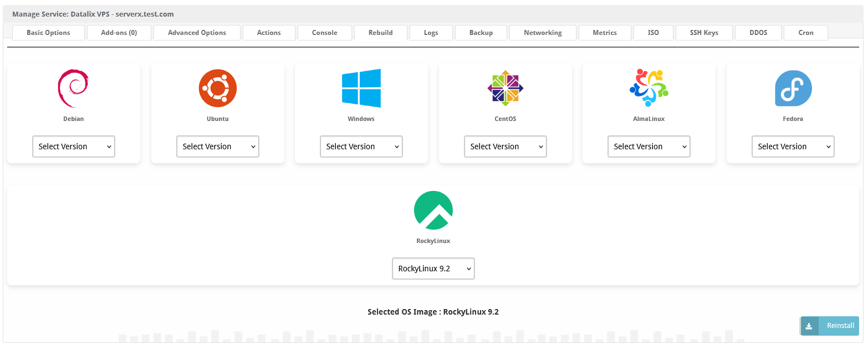868x349 pixels.
Task: Click the CentOS logo
Action: [x=505, y=88]
